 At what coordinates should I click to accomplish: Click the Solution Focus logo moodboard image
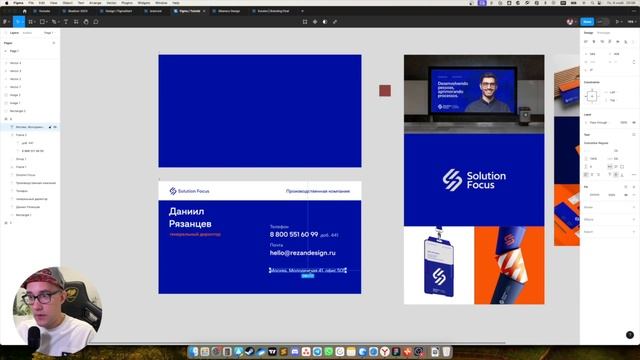click(474, 180)
